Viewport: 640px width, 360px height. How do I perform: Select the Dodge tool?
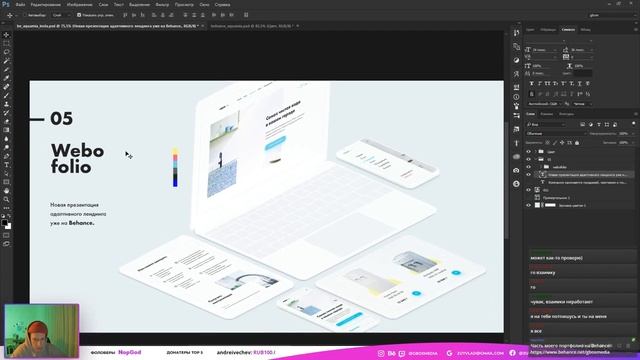(x=6, y=147)
